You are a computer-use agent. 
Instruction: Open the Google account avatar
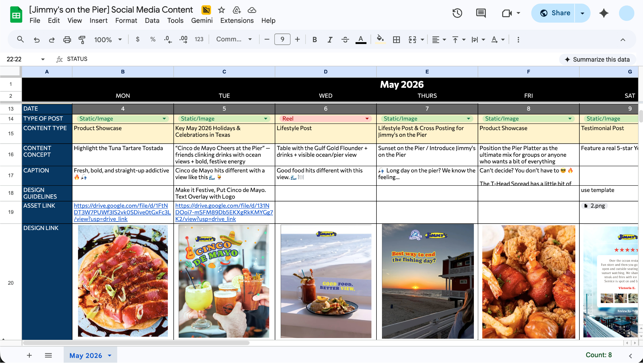coord(626,13)
